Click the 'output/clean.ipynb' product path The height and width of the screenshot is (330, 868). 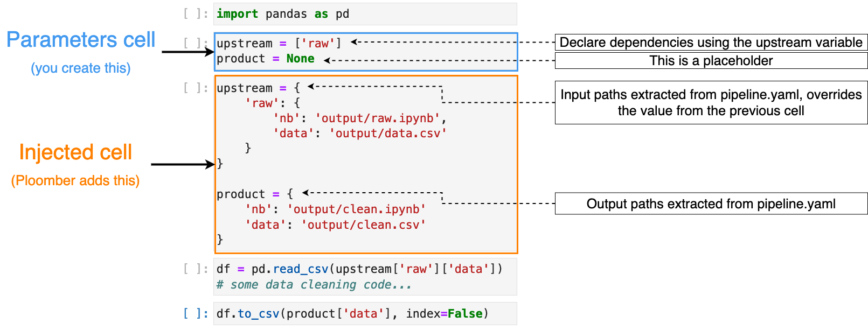pyautogui.click(x=357, y=209)
